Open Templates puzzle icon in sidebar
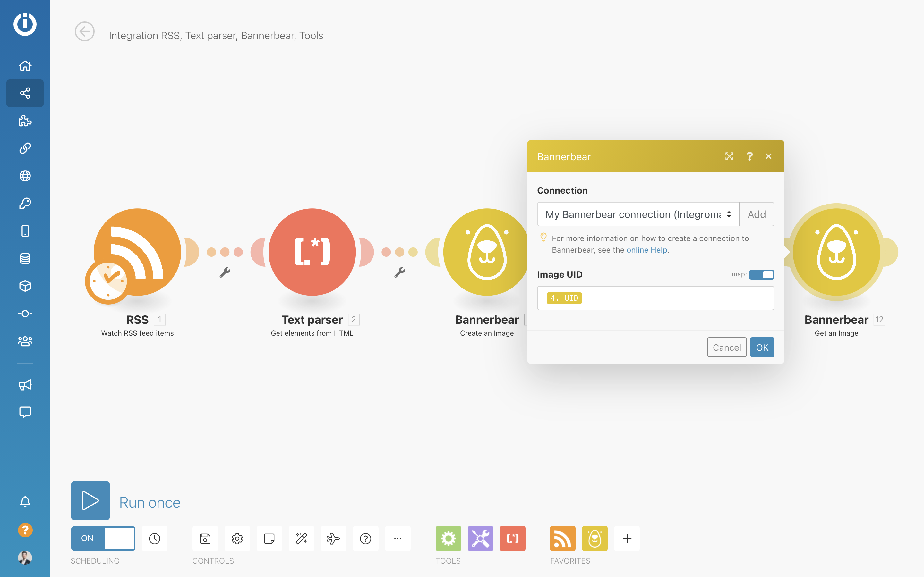Viewport: 924px width, 577px height. pyautogui.click(x=25, y=121)
